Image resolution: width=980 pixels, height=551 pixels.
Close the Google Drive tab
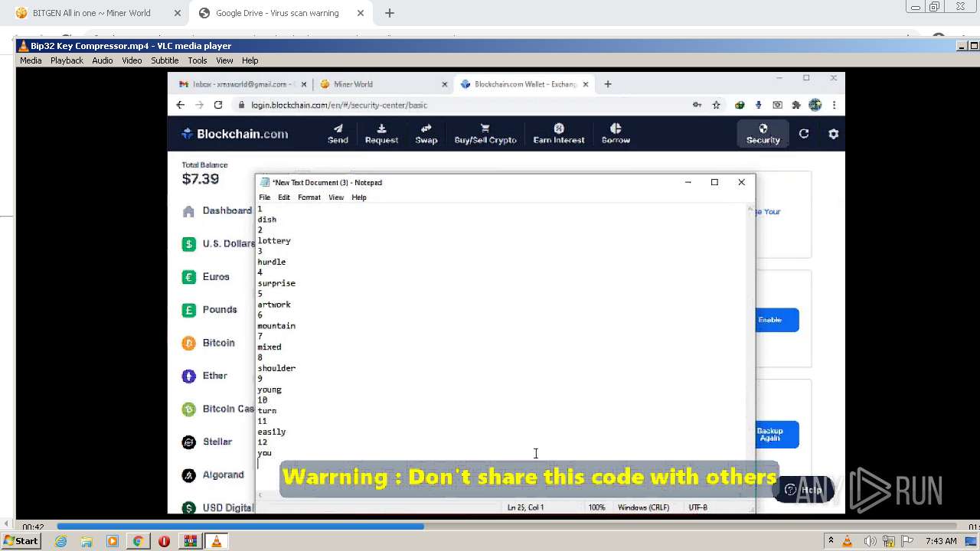coord(361,13)
